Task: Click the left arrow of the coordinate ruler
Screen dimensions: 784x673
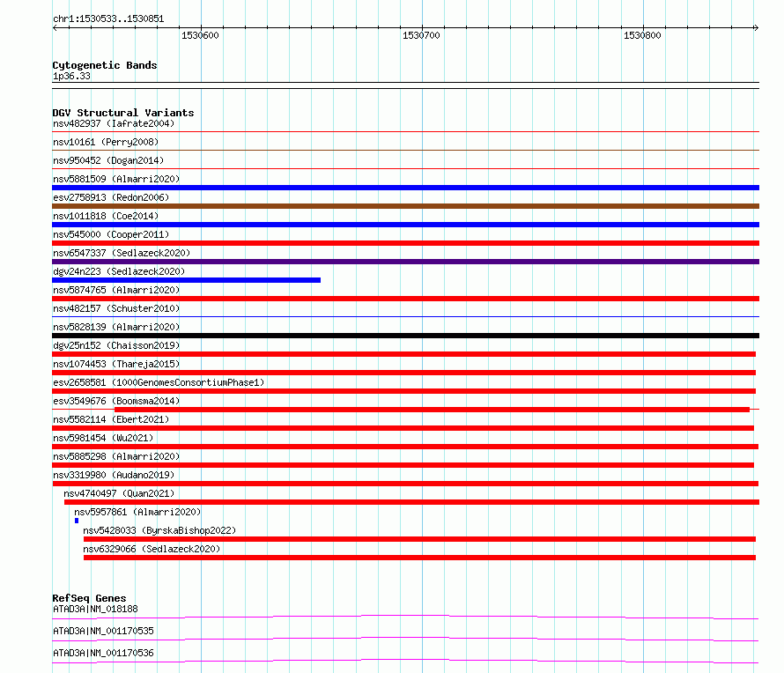Action: point(55,28)
